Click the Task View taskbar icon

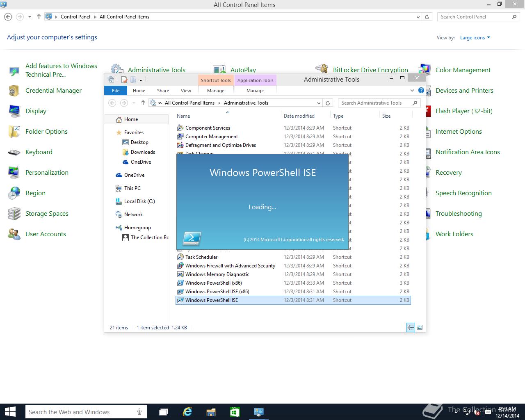(163, 412)
